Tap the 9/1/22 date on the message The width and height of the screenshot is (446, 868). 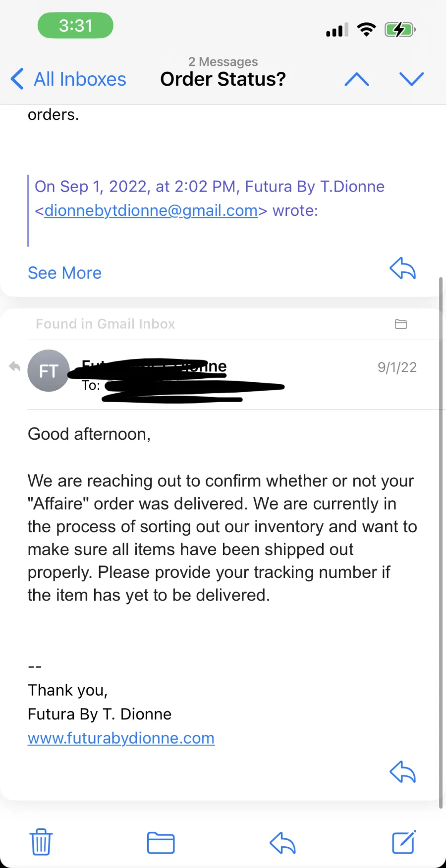[397, 367]
